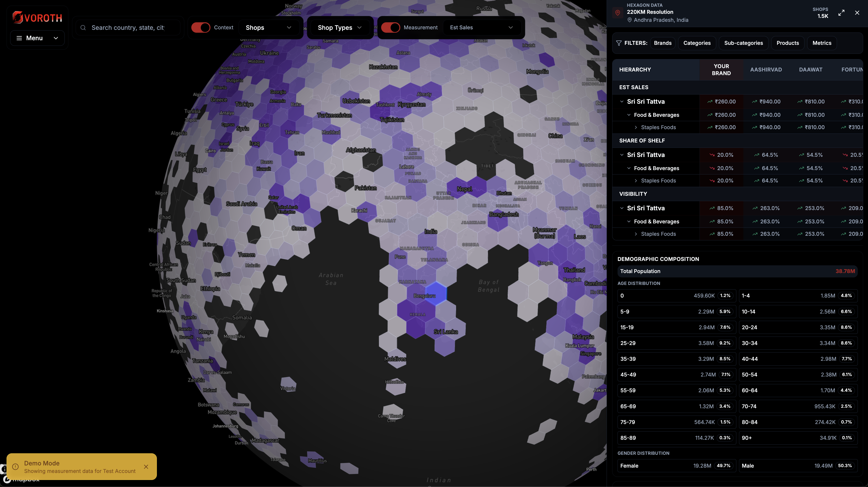Screen dimensions: 868x487
Task: Click the search magnifier icon
Action: 83,27
